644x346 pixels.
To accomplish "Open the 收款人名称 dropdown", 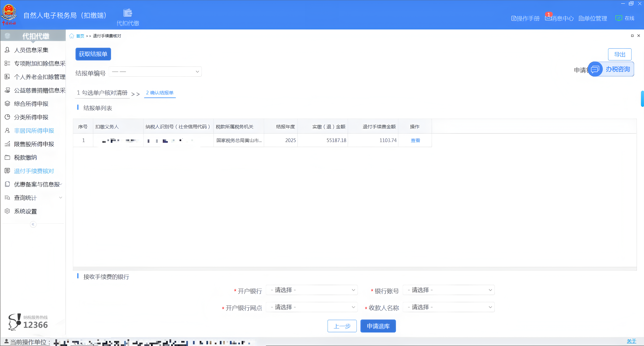I will pos(449,307).
